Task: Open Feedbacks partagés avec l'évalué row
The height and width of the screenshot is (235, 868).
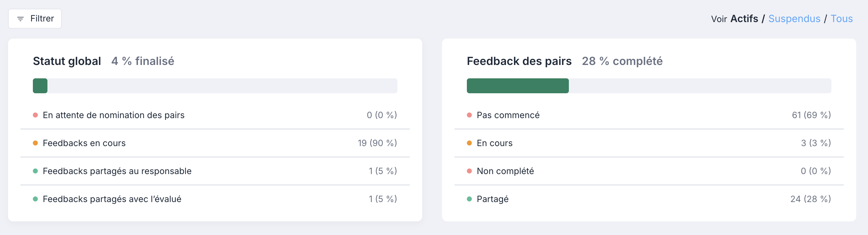Action: click(215, 199)
